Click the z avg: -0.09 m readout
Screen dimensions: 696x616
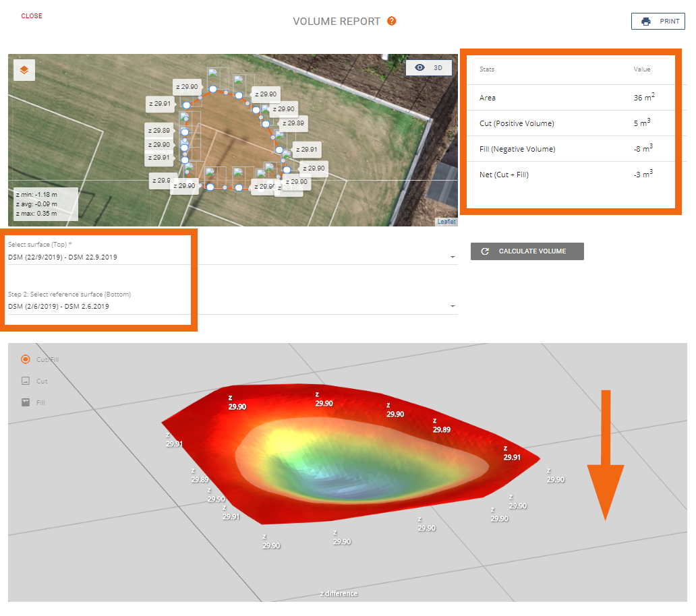point(36,204)
